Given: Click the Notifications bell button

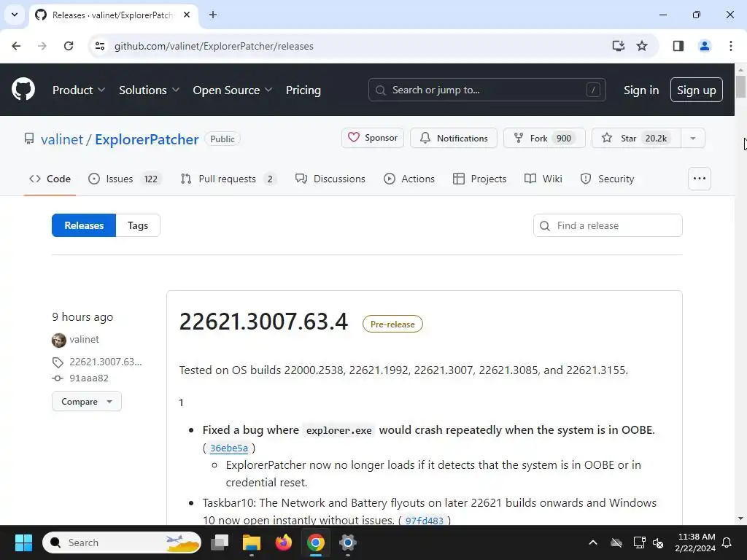Looking at the screenshot, I should [x=454, y=138].
